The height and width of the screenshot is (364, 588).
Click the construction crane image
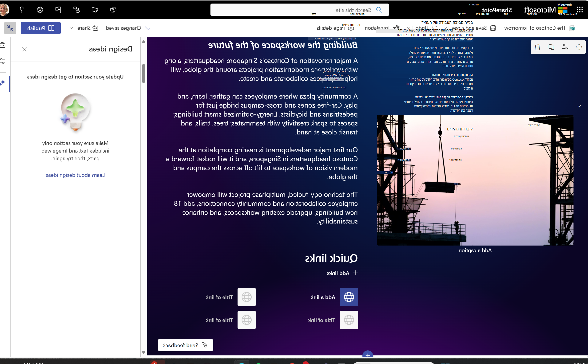pyautogui.click(x=475, y=180)
